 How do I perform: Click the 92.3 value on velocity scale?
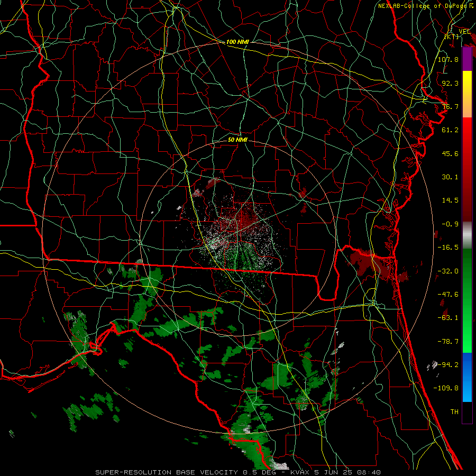pos(450,83)
